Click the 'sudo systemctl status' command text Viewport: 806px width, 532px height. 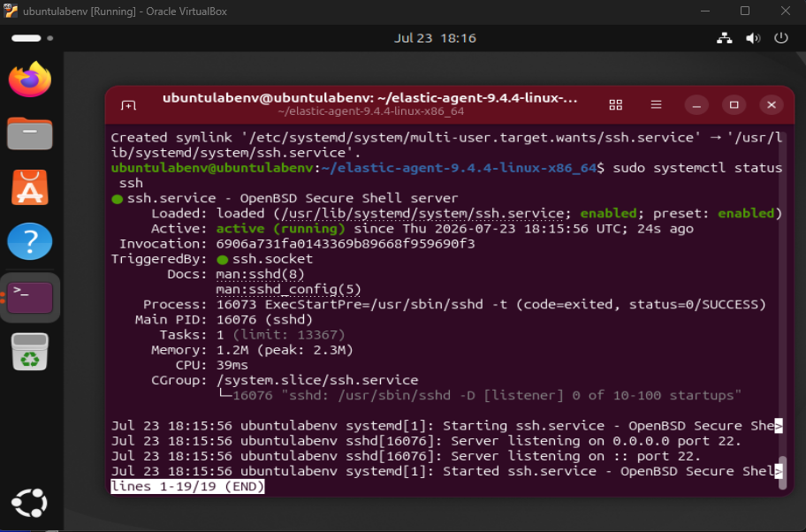coord(697,168)
